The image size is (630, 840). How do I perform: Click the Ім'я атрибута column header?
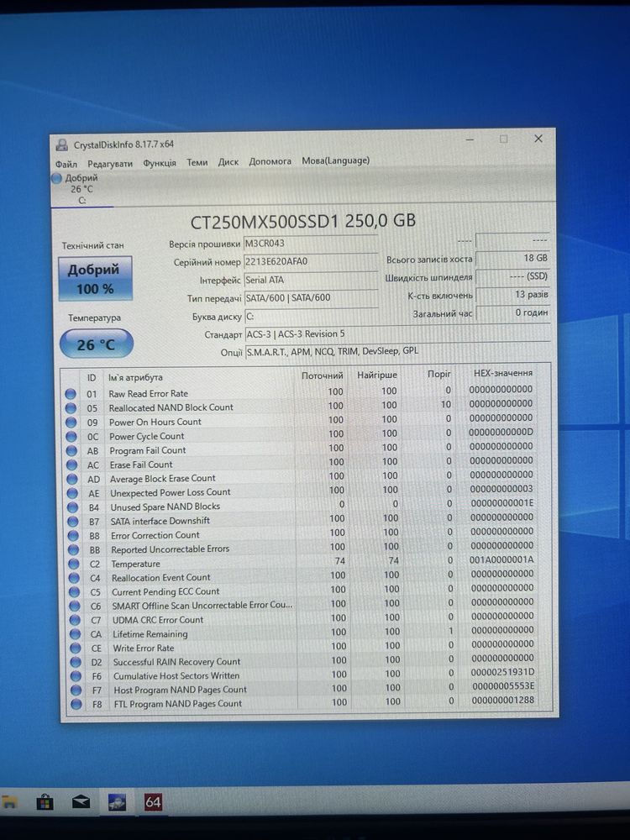pos(135,378)
